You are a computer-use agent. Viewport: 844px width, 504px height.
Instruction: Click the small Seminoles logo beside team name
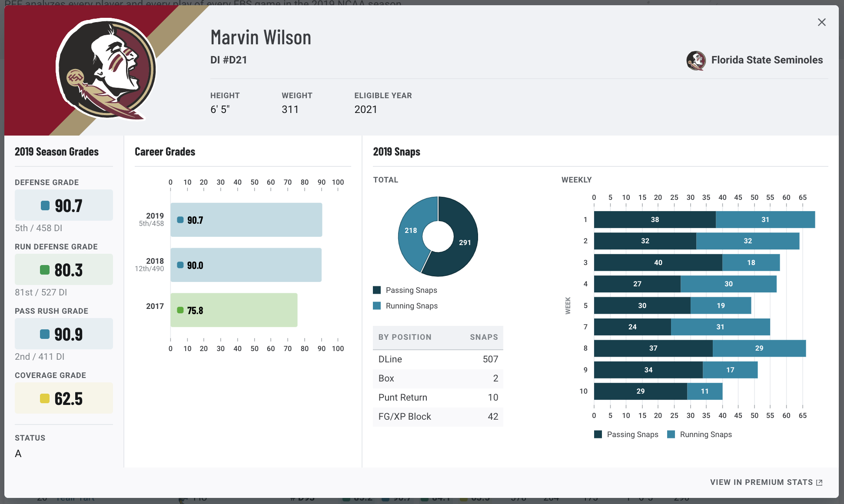tap(696, 60)
